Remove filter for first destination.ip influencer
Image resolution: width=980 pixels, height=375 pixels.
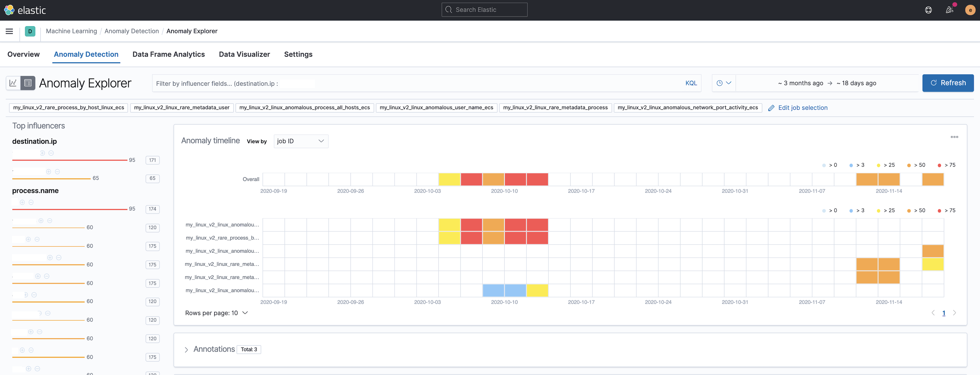(51, 153)
